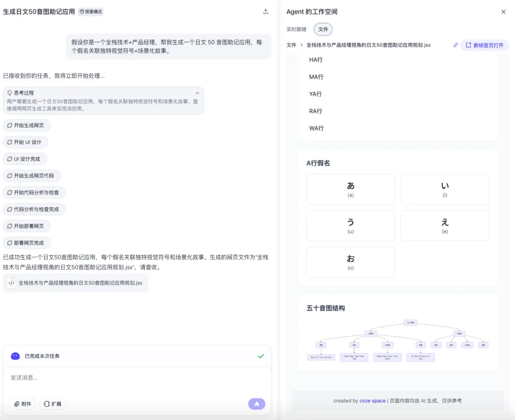
Task: Click the send message arrow button
Action: [257, 404]
